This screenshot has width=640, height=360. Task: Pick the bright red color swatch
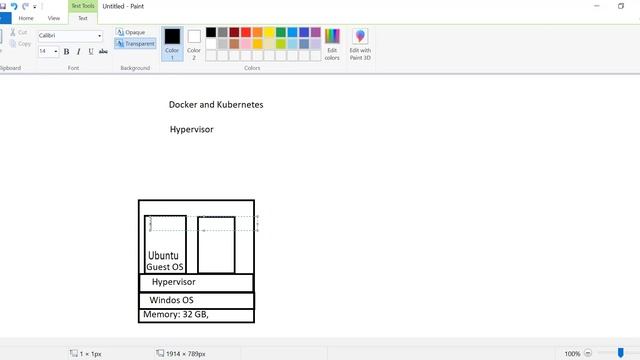246,32
